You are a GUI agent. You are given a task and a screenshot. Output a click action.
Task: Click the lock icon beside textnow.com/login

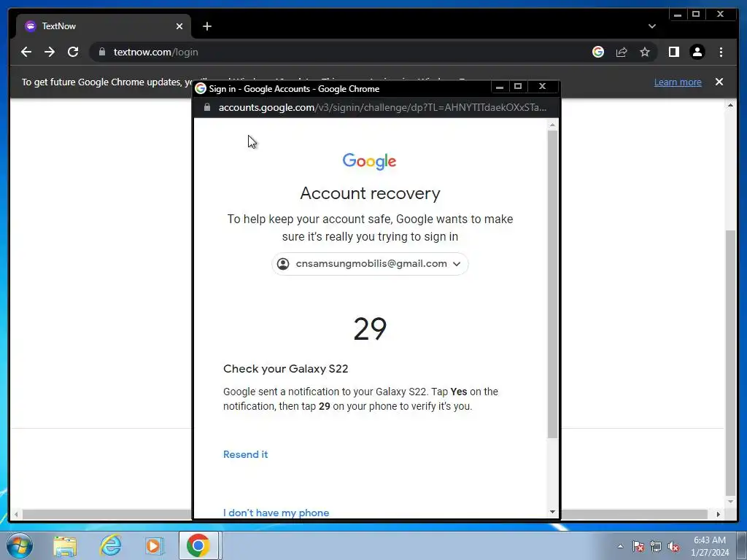pyautogui.click(x=101, y=52)
